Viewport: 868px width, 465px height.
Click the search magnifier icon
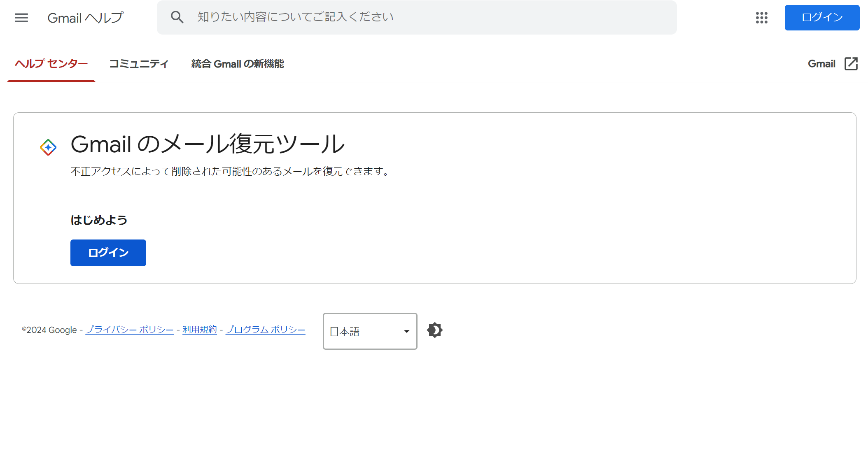(x=177, y=17)
